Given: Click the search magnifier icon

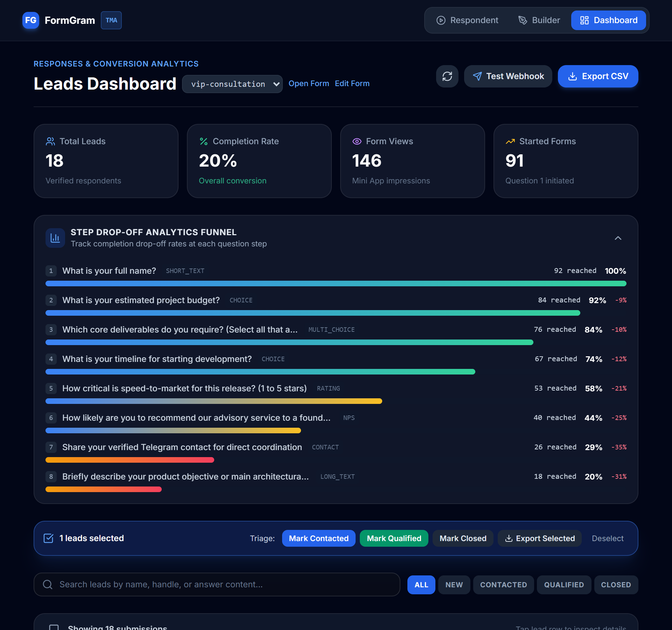Looking at the screenshot, I should coord(48,584).
